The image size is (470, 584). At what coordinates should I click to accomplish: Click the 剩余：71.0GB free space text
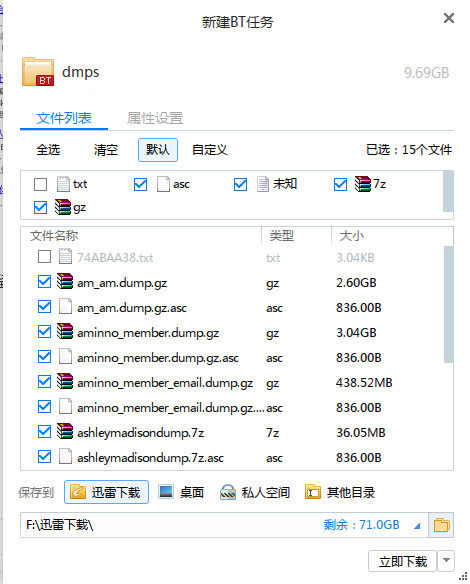point(362,525)
